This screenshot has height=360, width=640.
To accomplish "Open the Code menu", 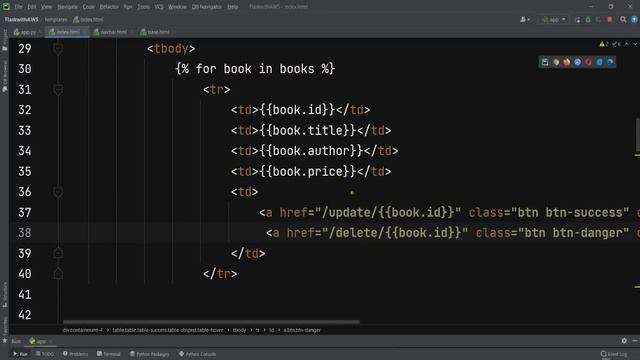I will (x=89, y=7).
